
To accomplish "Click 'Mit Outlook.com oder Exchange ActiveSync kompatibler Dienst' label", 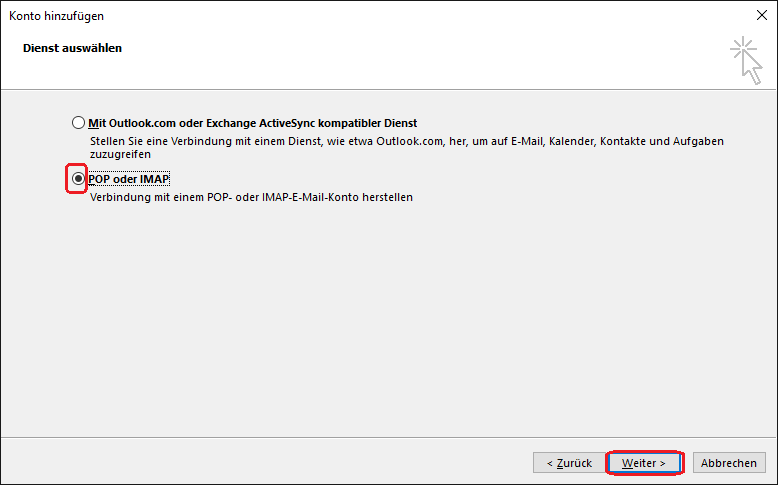I will pos(253,123).
